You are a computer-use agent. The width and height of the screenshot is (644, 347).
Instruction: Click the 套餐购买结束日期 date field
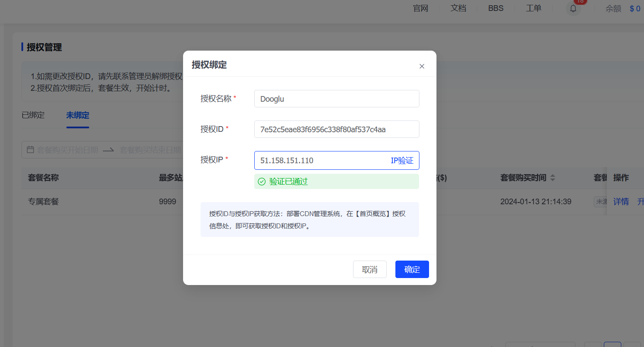tap(150, 150)
